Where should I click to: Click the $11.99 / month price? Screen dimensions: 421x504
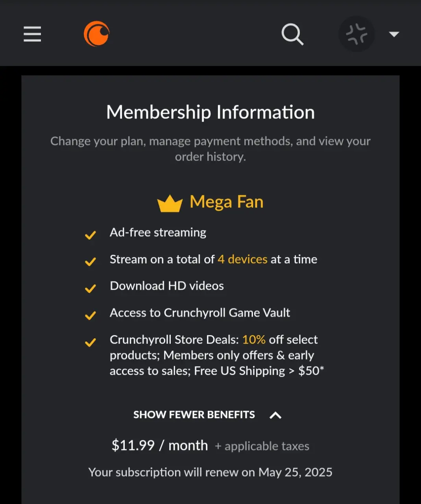(160, 445)
